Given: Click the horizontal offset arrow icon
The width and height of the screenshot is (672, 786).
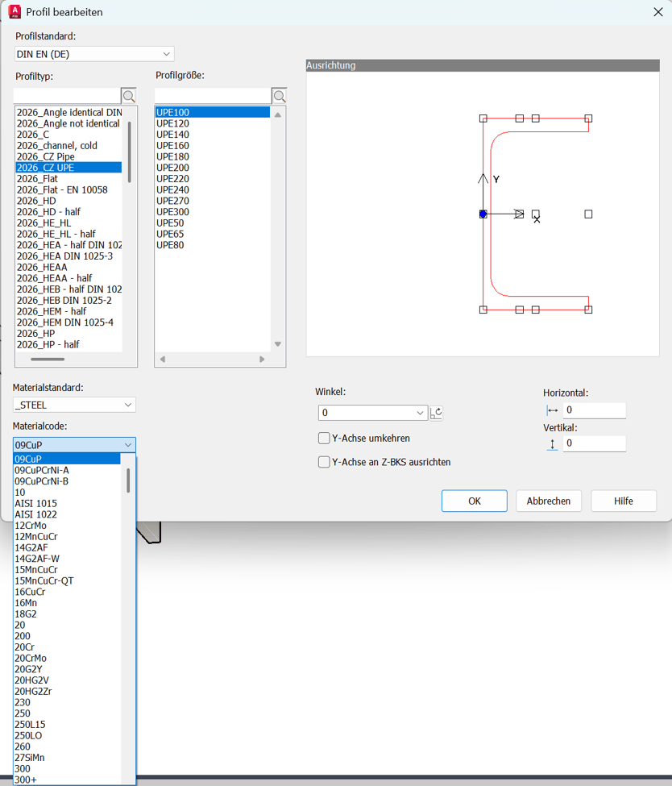Looking at the screenshot, I should 552,410.
